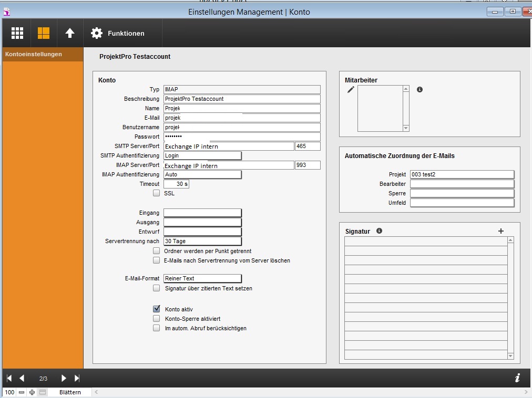Click the up arrow navigation icon

coord(70,33)
